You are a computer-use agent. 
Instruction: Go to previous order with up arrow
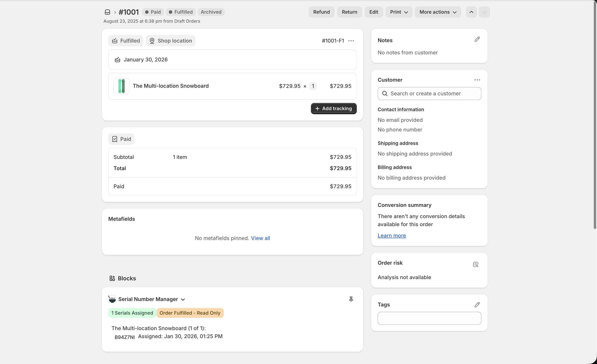pyautogui.click(x=471, y=12)
